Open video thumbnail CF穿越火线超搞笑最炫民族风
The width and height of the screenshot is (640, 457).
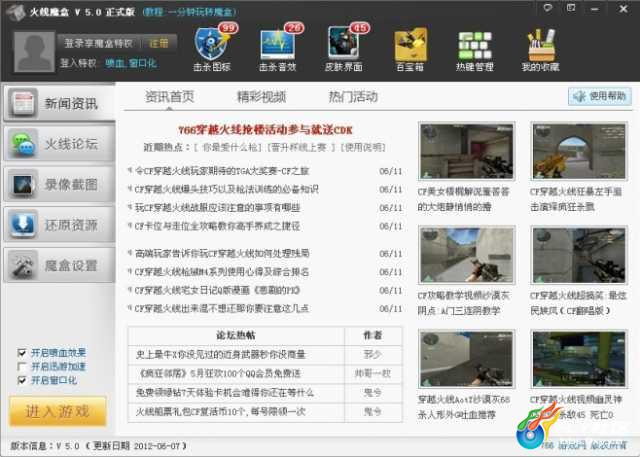(x=579, y=255)
